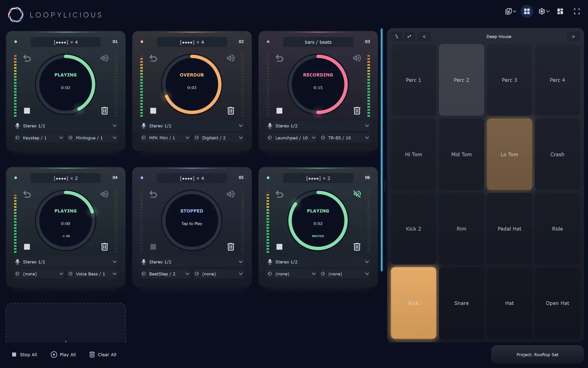Viewport: 588px width, 368px height.
Task: Unmute loop 06 muted speaker icon
Action: point(357,194)
